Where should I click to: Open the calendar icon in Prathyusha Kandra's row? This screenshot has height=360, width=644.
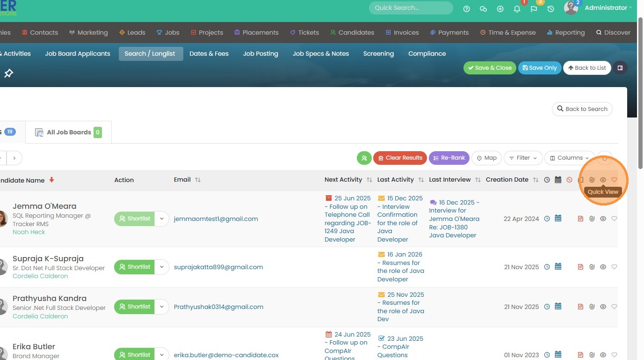coord(558,307)
